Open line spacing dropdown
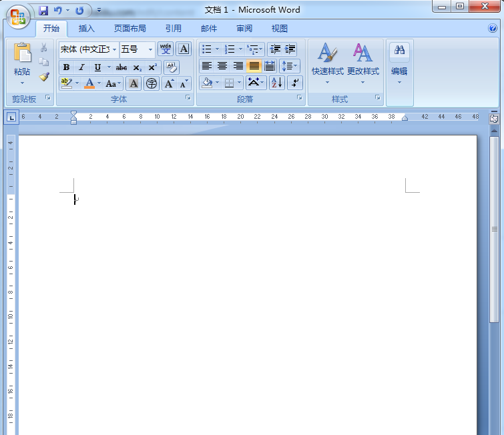 (290, 66)
